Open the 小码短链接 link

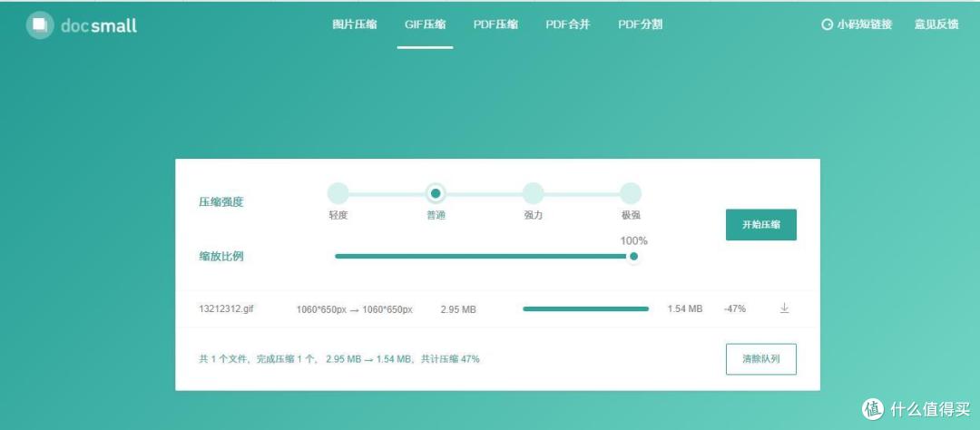864,25
